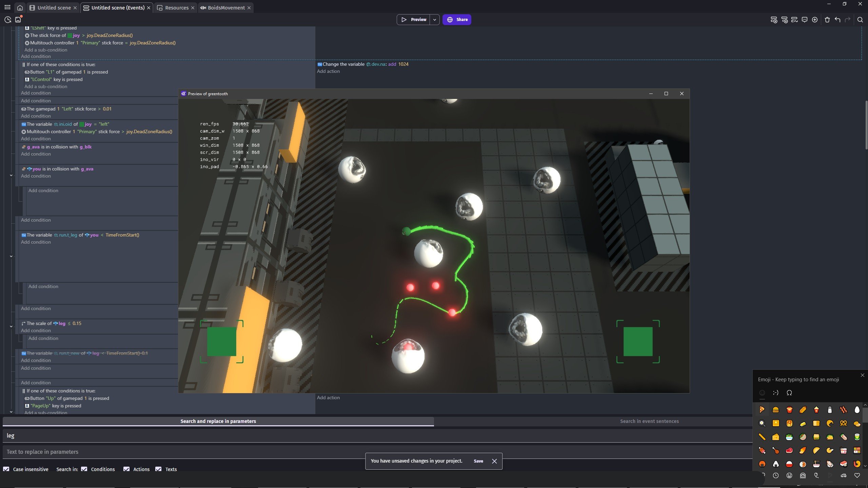Go to the home tab
Image resolution: width=868 pixels, height=488 pixels.
tap(20, 7)
